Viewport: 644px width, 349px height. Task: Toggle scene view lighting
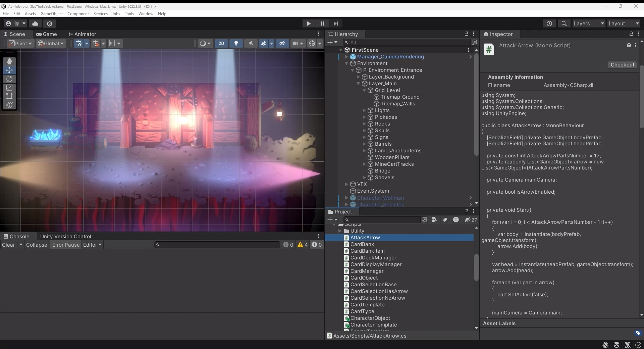tap(236, 43)
